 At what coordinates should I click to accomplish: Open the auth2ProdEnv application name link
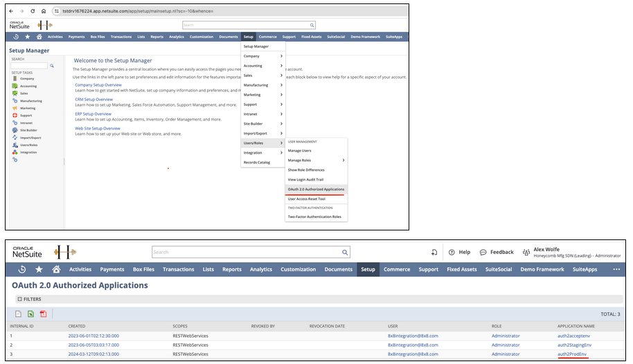572,354
